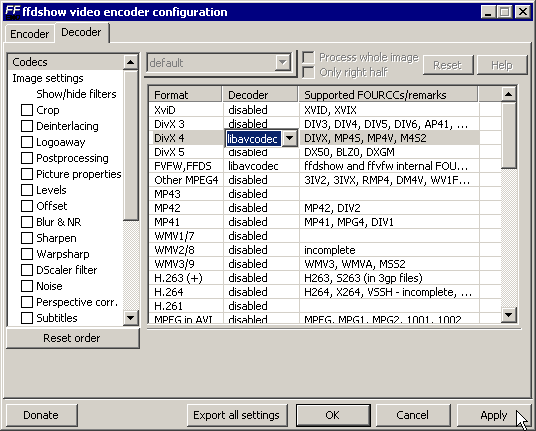The image size is (536, 431).
Task: Select the Decoder tab
Action: [x=81, y=32]
